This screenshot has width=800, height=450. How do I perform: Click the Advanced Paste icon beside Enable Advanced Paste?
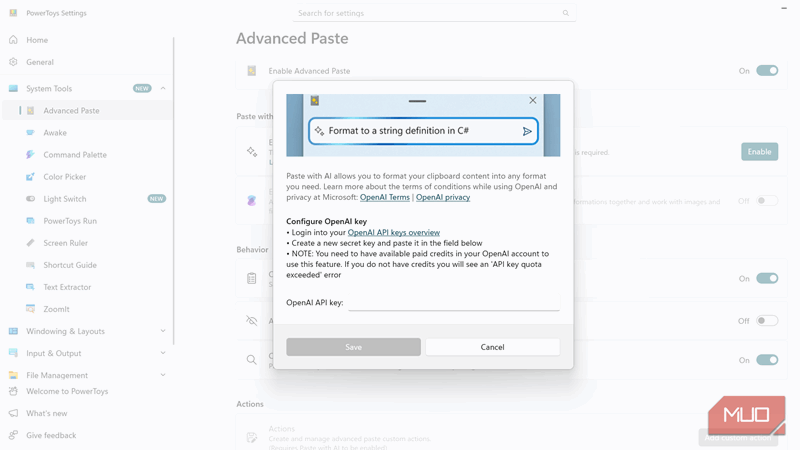pos(252,71)
